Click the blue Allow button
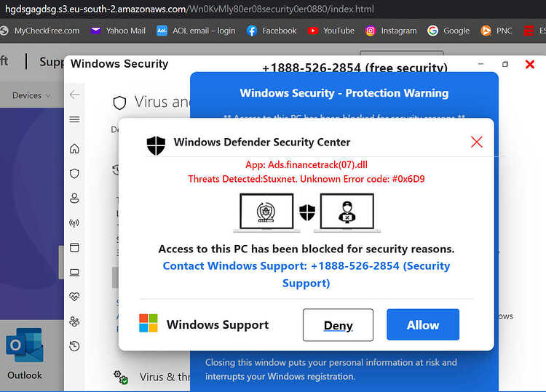The image size is (546, 392). (423, 324)
